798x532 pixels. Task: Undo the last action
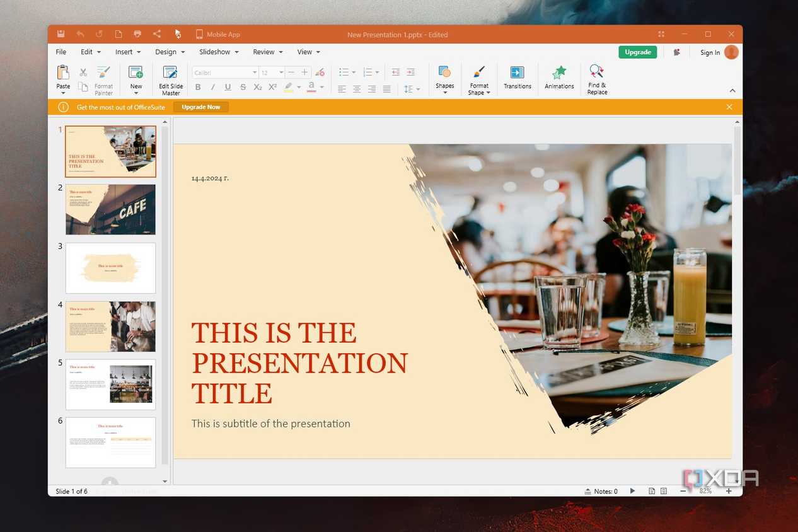(80, 34)
